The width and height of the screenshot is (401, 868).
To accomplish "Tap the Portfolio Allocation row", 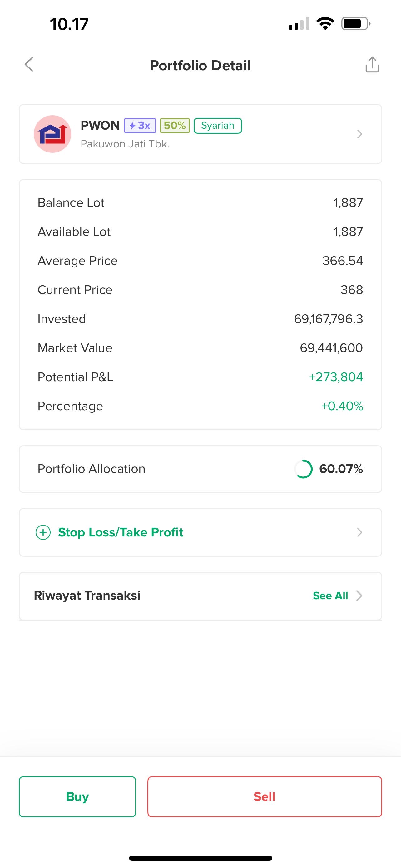I will click(x=200, y=469).
